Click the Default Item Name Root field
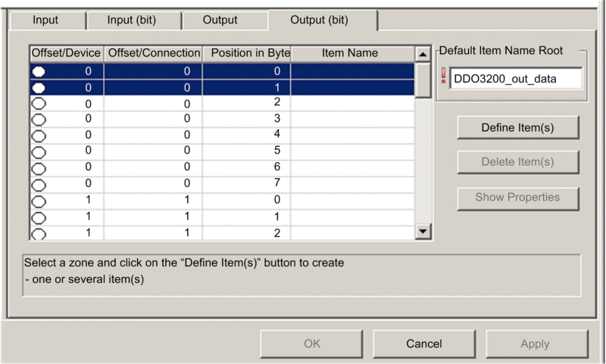The height and width of the screenshot is (364, 606). pyautogui.click(x=515, y=79)
